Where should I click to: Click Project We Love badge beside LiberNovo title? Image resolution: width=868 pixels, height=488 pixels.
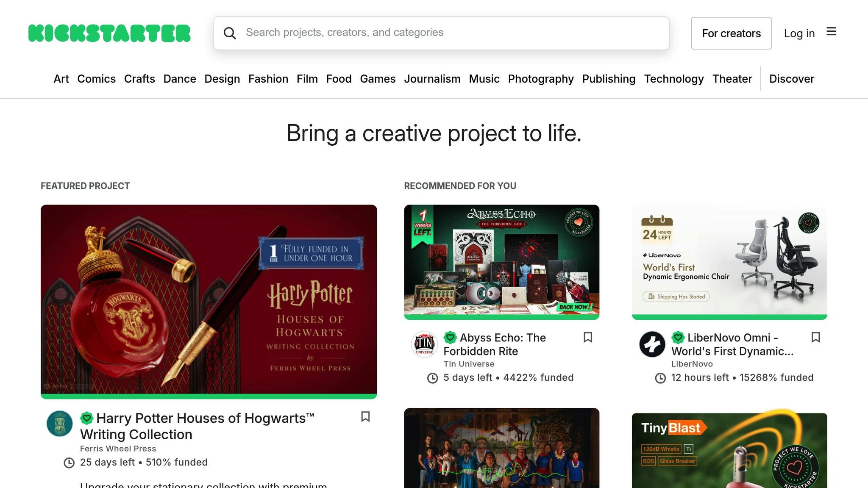coord(678,338)
